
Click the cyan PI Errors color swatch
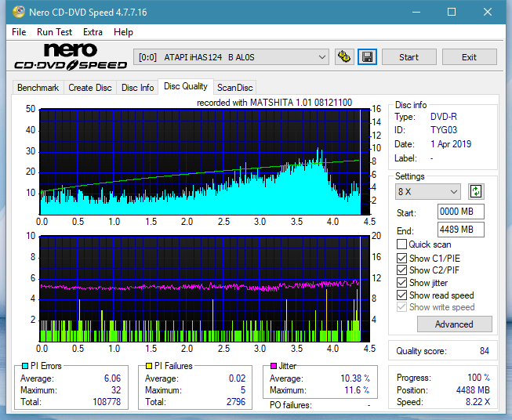pos(25,366)
